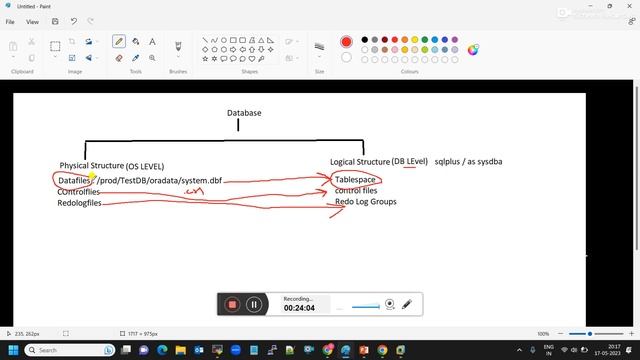640x360 pixels.
Task: Expand the Rotate dropdown arrow
Action: click(97, 42)
